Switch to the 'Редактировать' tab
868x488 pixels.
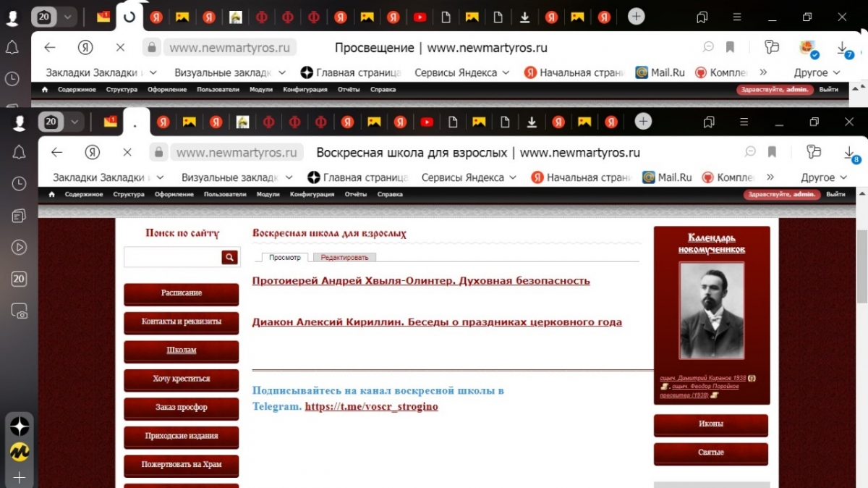[344, 257]
